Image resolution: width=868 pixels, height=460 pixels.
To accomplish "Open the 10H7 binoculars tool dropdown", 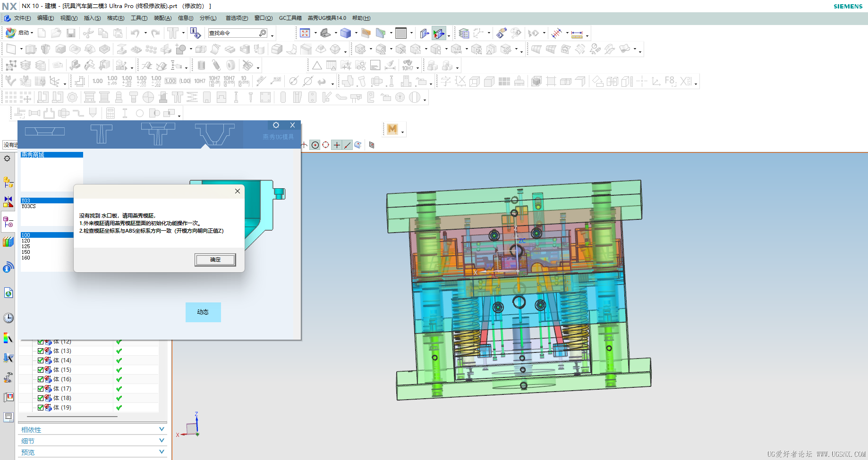I will pyautogui.click(x=417, y=67).
